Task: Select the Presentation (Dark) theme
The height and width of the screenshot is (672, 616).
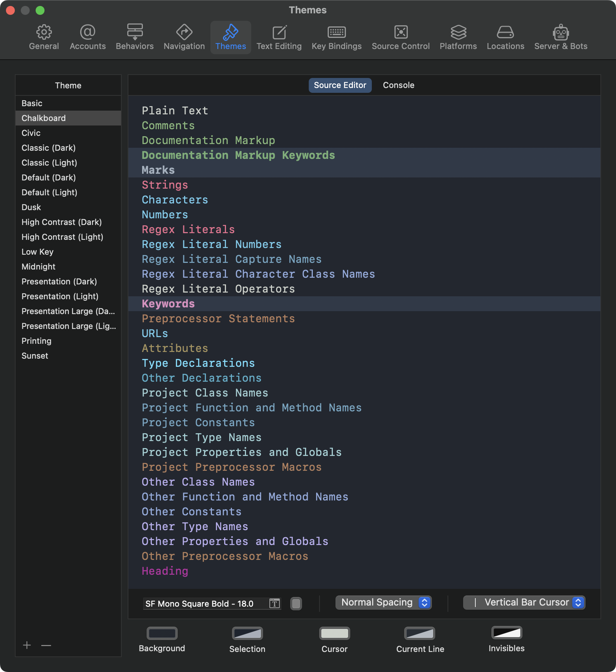Action: pyautogui.click(x=68, y=281)
